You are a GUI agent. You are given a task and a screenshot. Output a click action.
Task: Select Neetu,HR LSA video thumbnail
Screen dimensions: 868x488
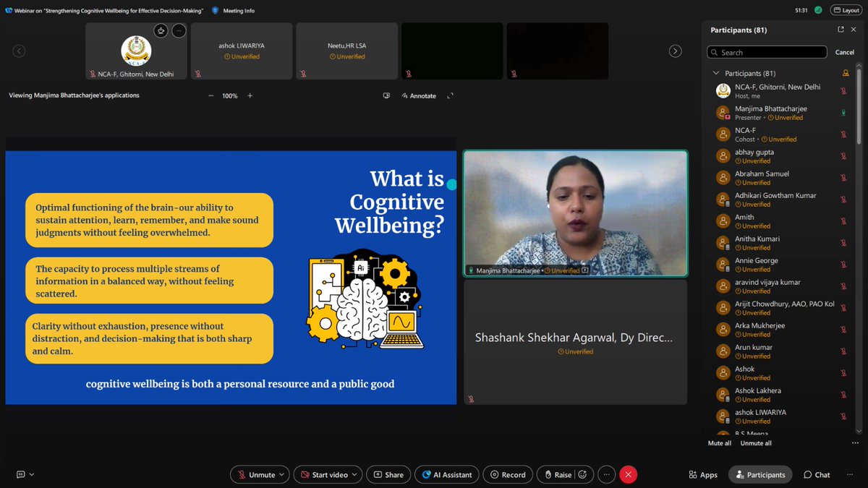pyautogui.click(x=346, y=51)
